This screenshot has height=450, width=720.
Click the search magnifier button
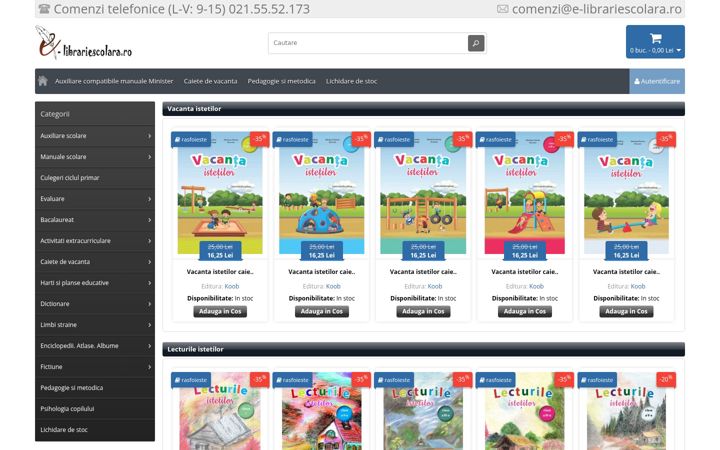[476, 43]
